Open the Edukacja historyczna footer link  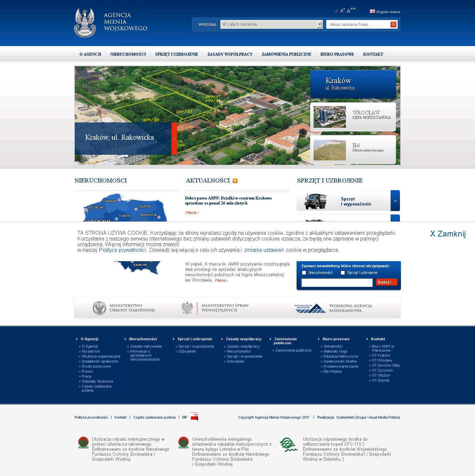pyautogui.click(x=341, y=356)
